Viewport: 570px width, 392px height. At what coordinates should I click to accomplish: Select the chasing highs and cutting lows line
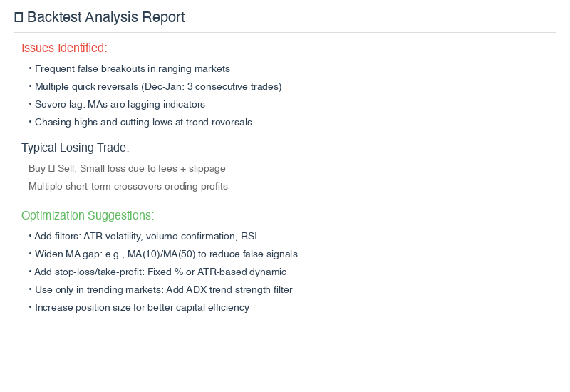click(x=143, y=123)
